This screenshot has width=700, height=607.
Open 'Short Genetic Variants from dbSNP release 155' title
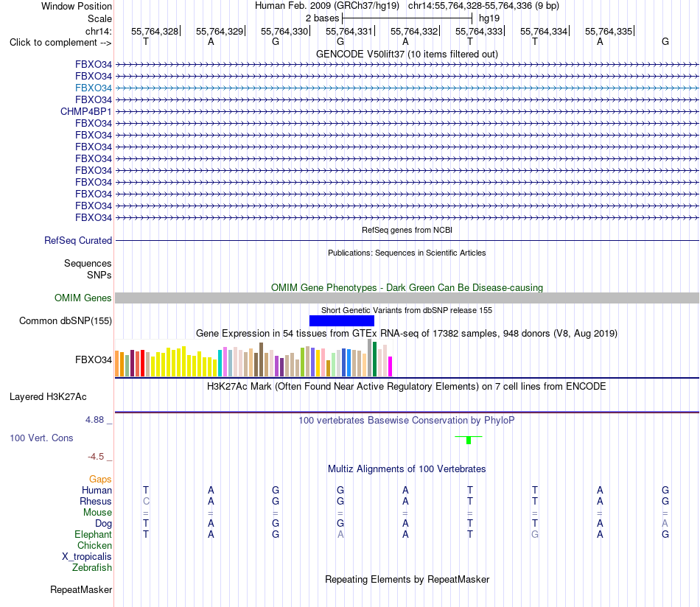pyautogui.click(x=407, y=310)
